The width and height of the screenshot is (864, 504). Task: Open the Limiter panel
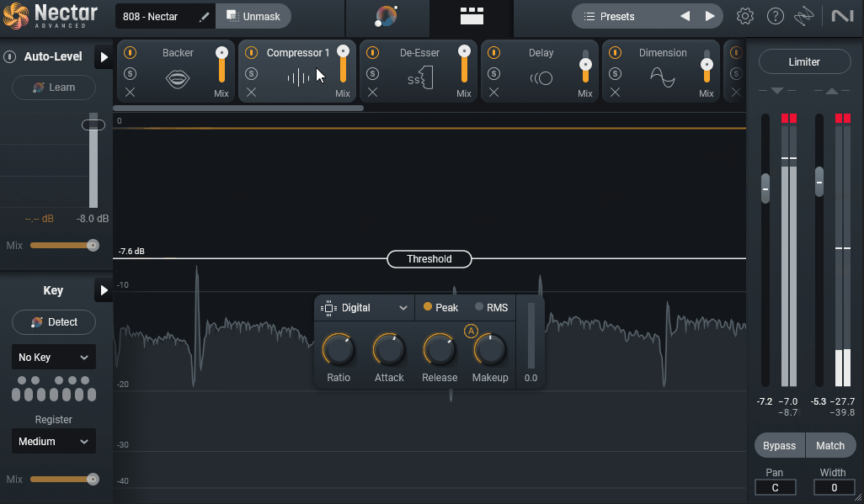[x=804, y=61]
